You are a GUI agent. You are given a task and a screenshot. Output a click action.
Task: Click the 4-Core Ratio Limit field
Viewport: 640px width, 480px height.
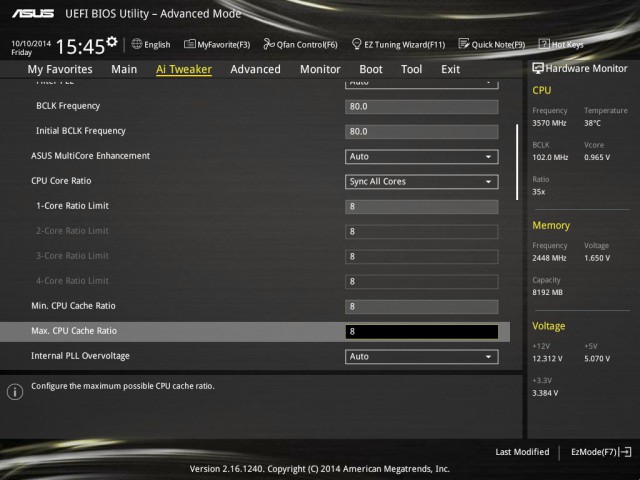pyautogui.click(x=422, y=282)
